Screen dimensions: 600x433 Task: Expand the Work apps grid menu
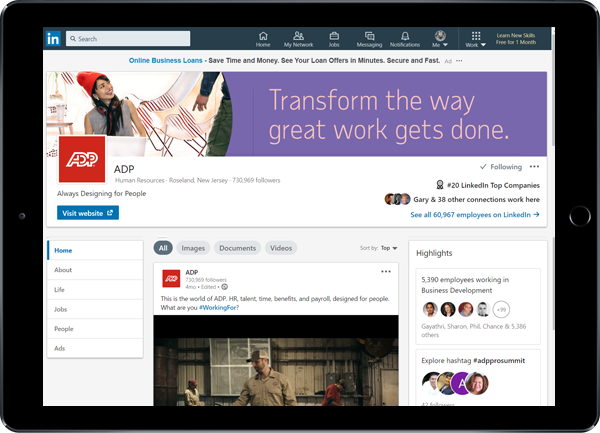pos(476,39)
